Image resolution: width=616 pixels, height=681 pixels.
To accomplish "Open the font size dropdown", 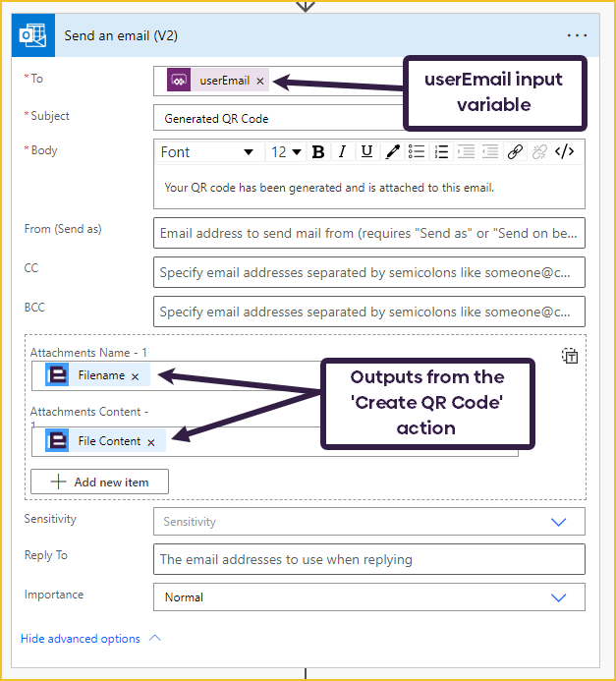I will click(286, 151).
